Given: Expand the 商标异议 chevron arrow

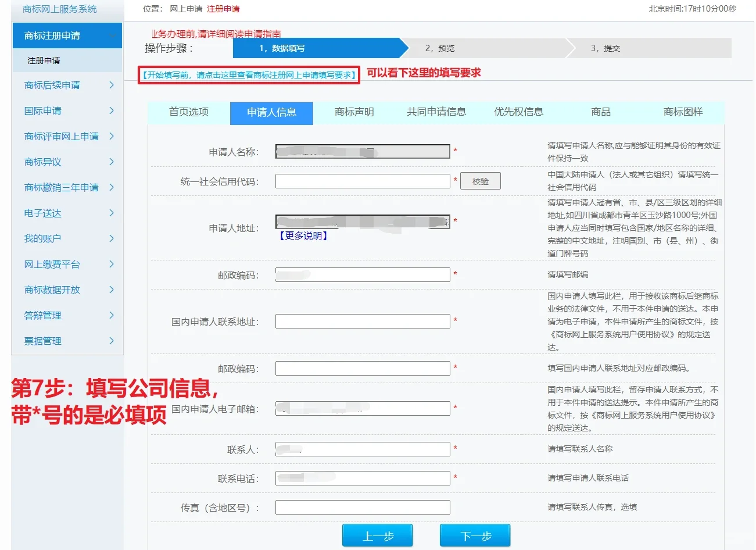Looking at the screenshot, I should click(112, 162).
